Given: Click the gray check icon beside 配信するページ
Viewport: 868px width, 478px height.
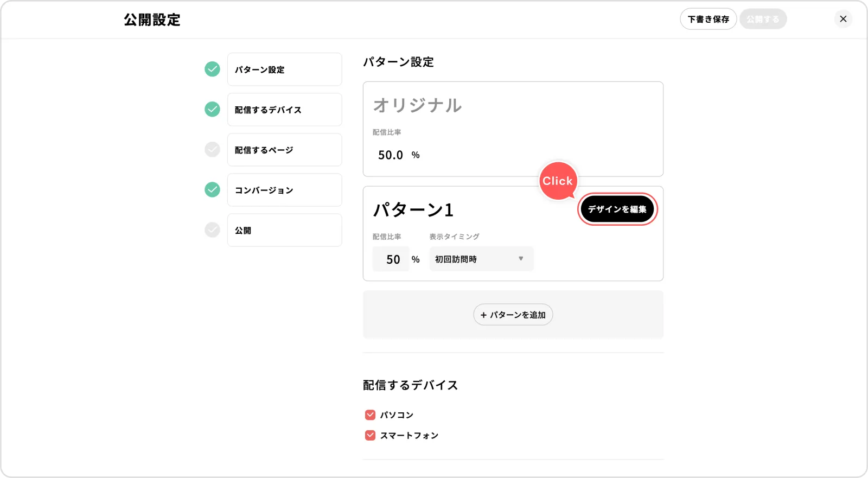Looking at the screenshot, I should [x=212, y=149].
